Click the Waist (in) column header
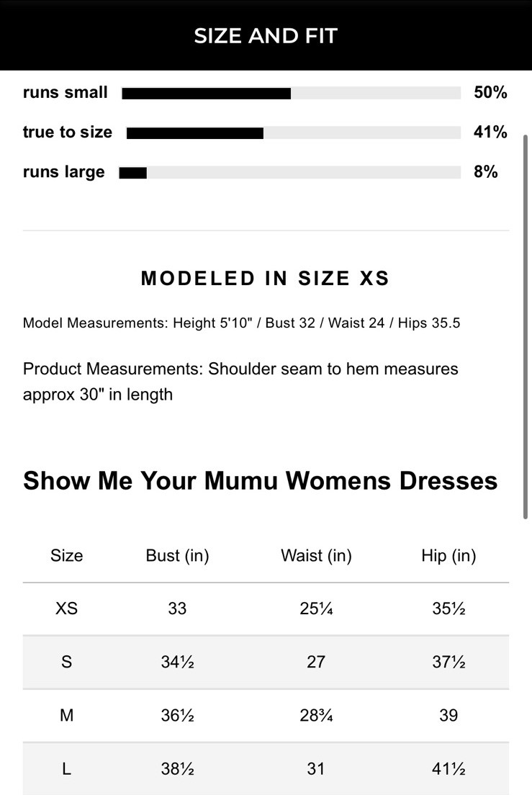Viewport: 532px width, 795px height. (316, 556)
